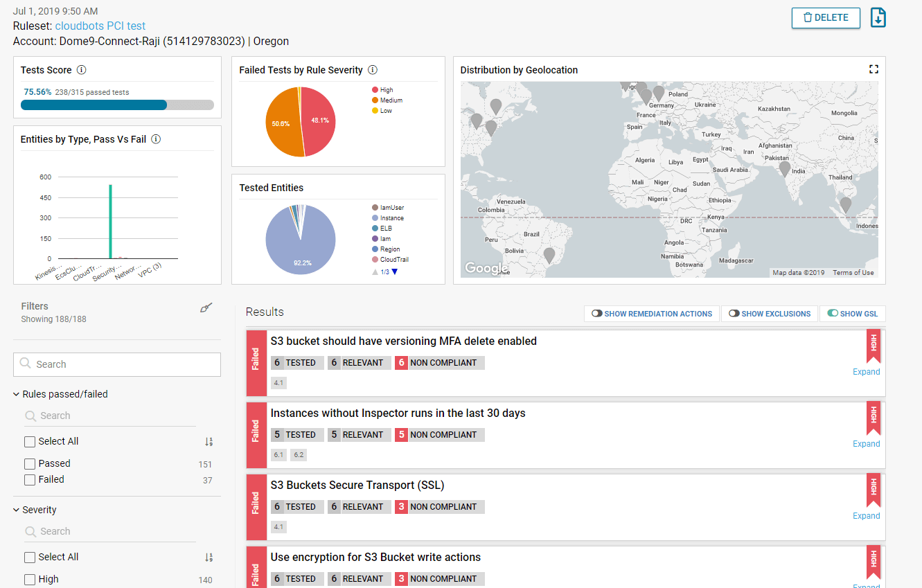Click the 6 NON COMPLIANT badge on S3 versioning
The height and width of the screenshot is (588, 922).
click(440, 363)
